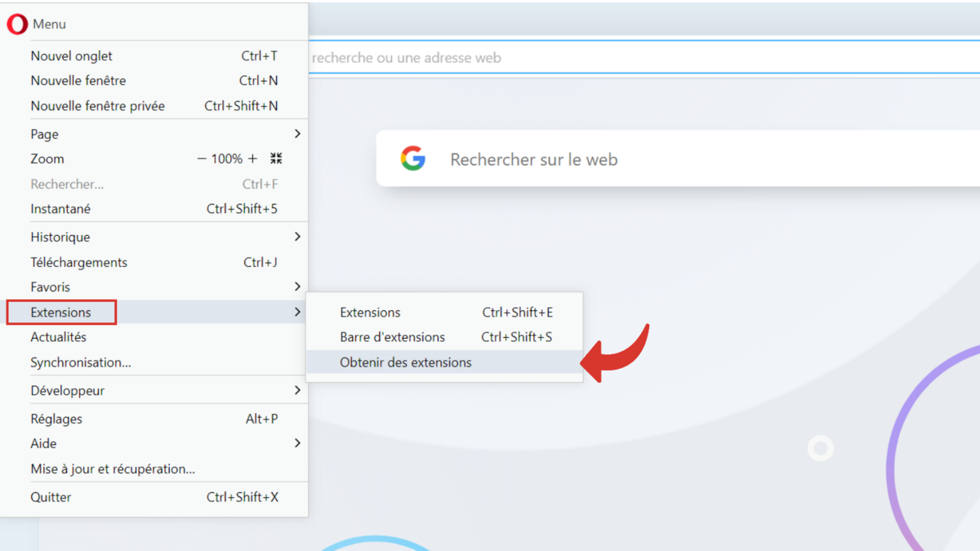This screenshot has width=980, height=551.
Task: Choose Quitter to exit Opera
Action: [154, 497]
